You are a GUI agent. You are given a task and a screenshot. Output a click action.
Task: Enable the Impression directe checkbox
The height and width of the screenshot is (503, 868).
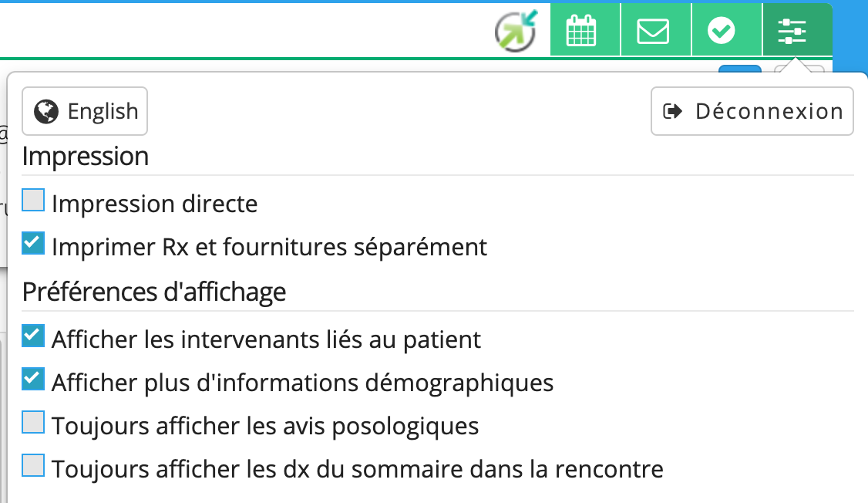pyautogui.click(x=33, y=201)
